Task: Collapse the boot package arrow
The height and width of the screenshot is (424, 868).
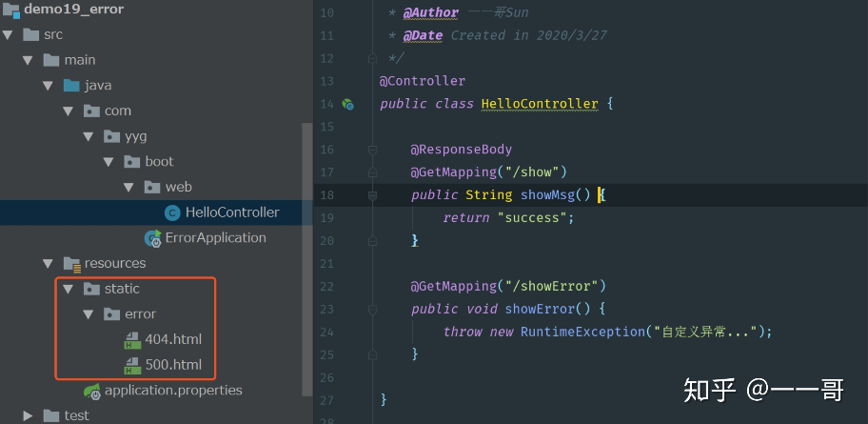Action: tap(108, 162)
